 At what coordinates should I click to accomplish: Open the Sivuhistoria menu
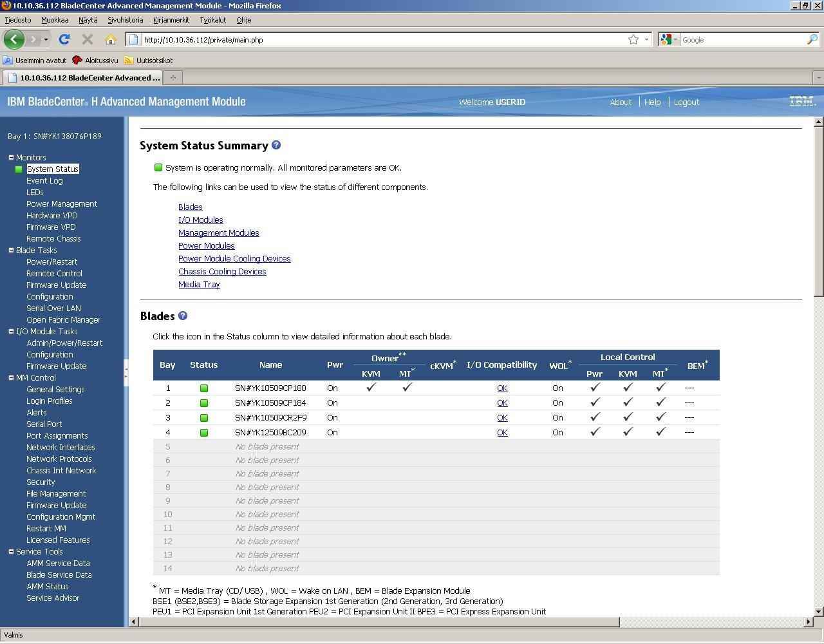click(x=126, y=20)
